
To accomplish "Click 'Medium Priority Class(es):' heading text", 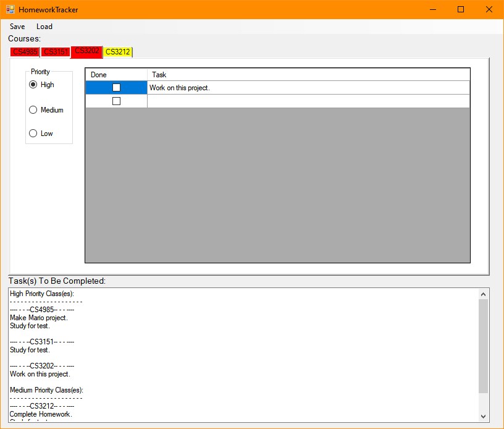I will [x=46, y=390].
